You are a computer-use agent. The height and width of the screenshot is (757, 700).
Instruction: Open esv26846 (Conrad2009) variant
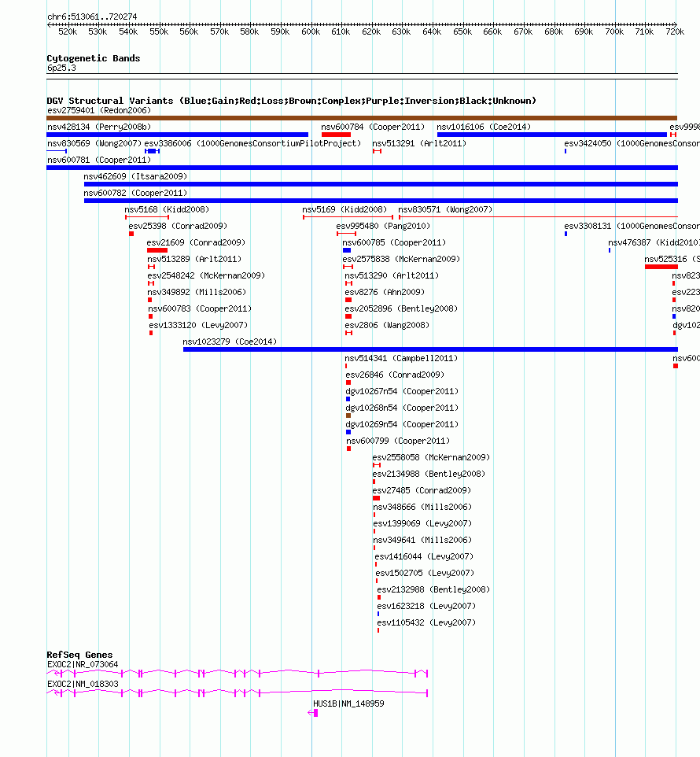click(395, 375)
